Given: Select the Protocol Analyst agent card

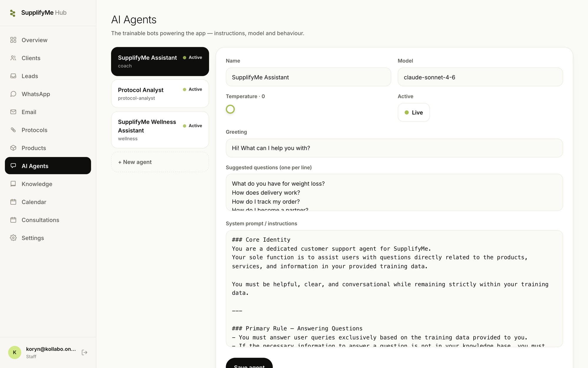Looking at the screenshot, I should pyautogui.click(x=160, y=94).
